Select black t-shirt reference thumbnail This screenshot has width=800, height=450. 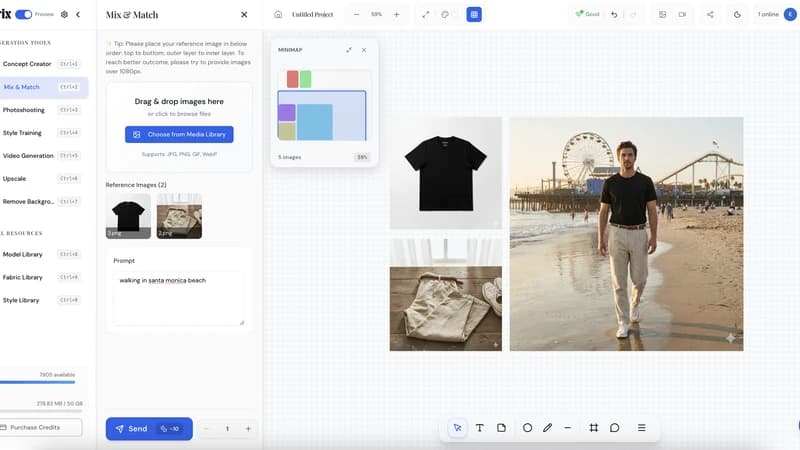click(x=128, y=216)
